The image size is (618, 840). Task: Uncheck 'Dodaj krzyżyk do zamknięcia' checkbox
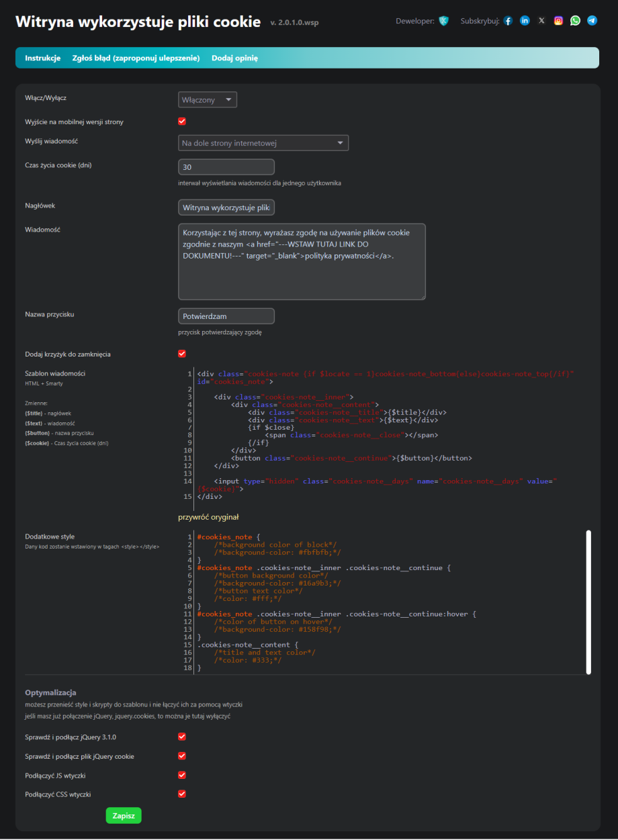182,354
